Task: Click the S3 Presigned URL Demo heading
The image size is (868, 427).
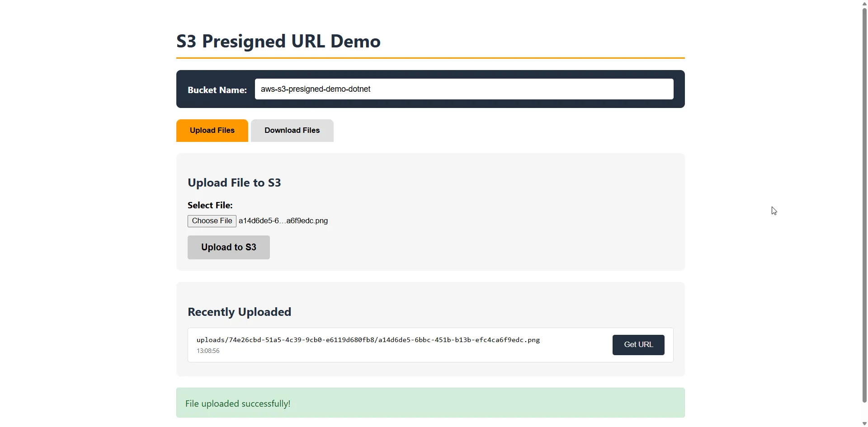Action: (278, 41)
